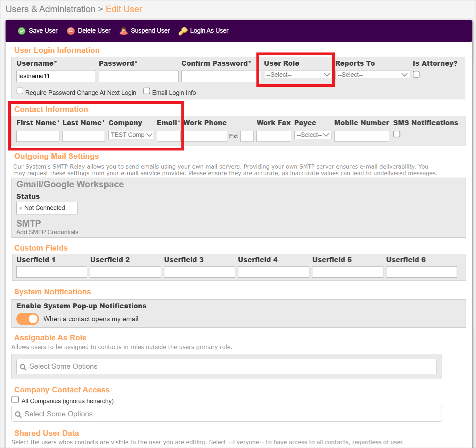Enable the SMS Notifications checkbox
476x448 pixels.
[x=397, y=134]
